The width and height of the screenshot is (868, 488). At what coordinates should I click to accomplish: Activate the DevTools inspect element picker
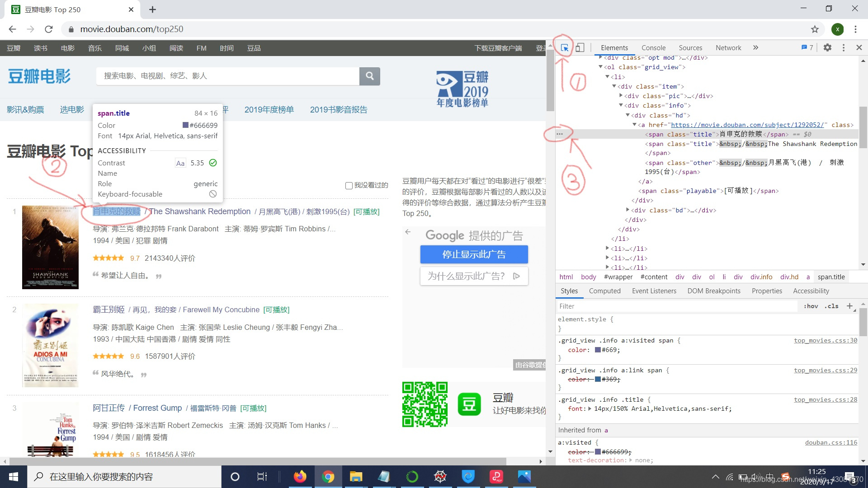[x=565, y=47]
